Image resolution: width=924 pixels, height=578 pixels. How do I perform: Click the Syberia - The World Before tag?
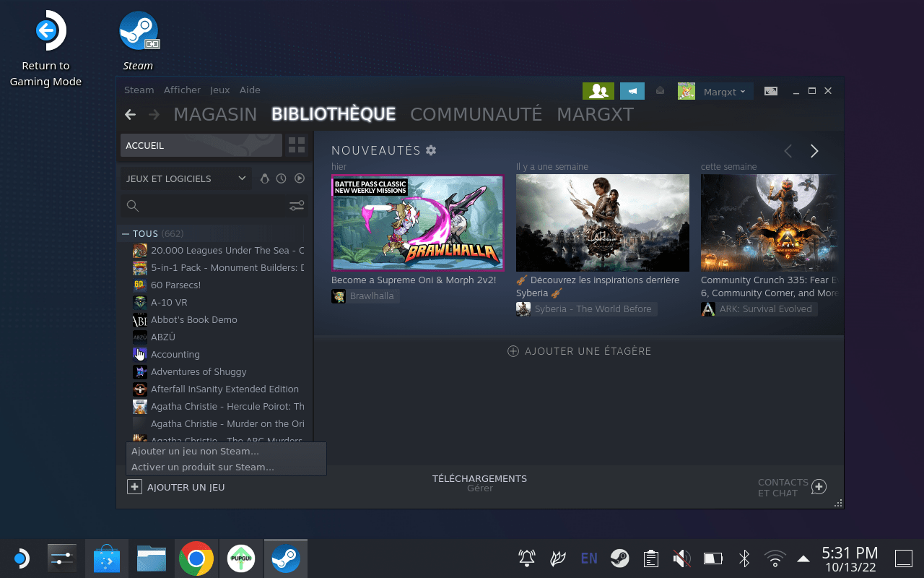click(586, 309)
